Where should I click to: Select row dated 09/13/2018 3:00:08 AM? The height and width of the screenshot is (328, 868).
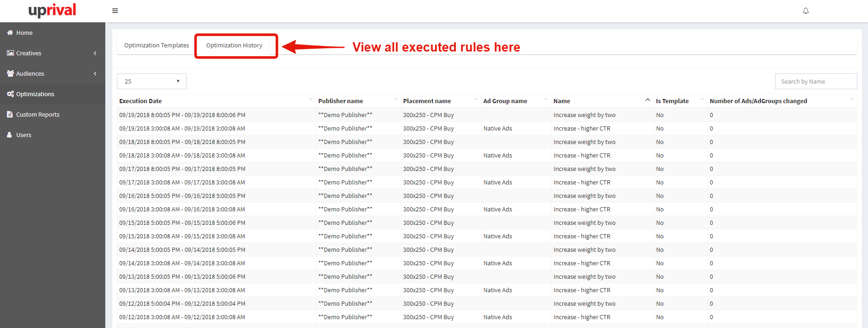(487, 290)
